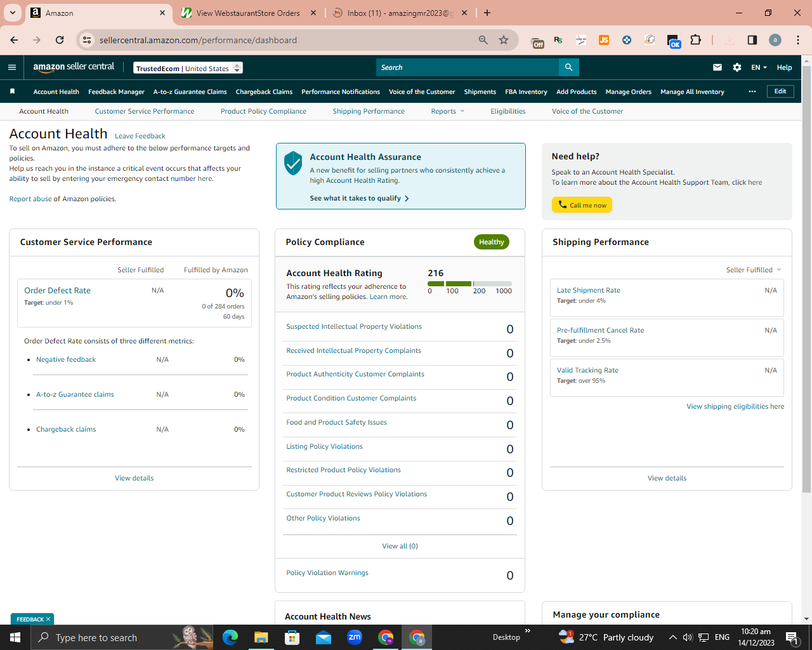This screenshot has height=650, width=812.
Task: Open the Chrome profile avatar
Action: pyautogui.click(x=775, y=40)
